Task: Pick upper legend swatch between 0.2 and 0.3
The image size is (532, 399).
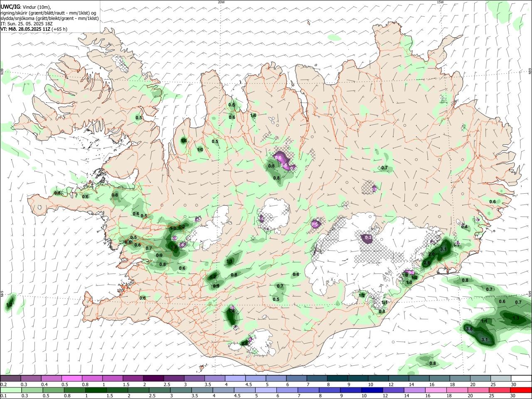Action: [10, 379]
